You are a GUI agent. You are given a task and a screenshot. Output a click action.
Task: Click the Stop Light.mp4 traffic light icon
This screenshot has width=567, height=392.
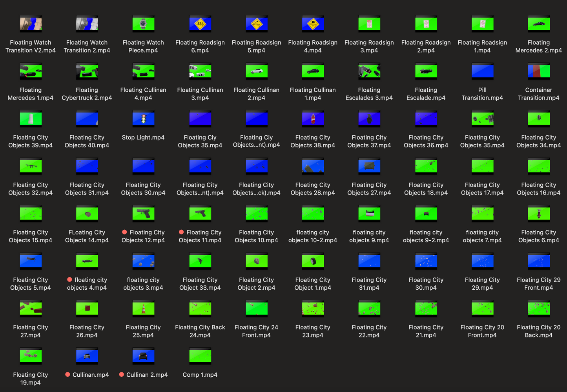[x=143, y=119]
